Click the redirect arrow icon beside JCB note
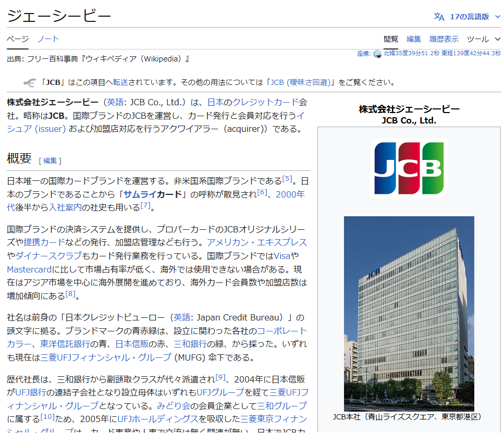Screen dimensions: 504x433 30,83
